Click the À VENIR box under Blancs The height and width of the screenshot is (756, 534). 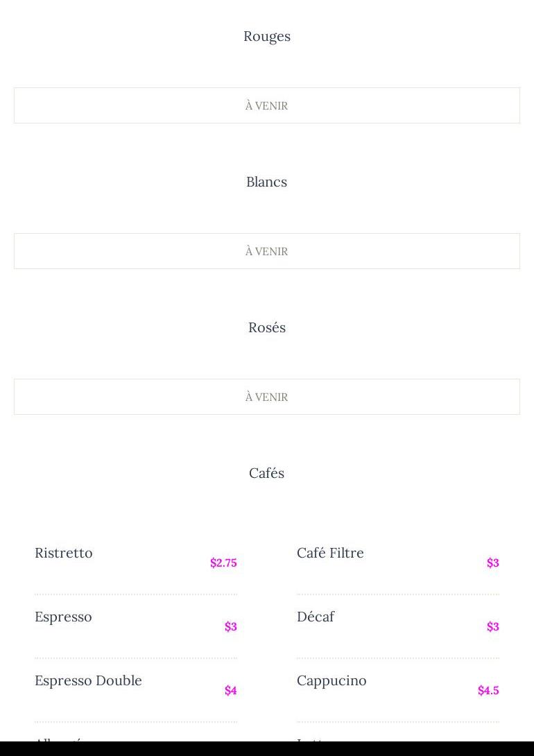click(267, 251)
